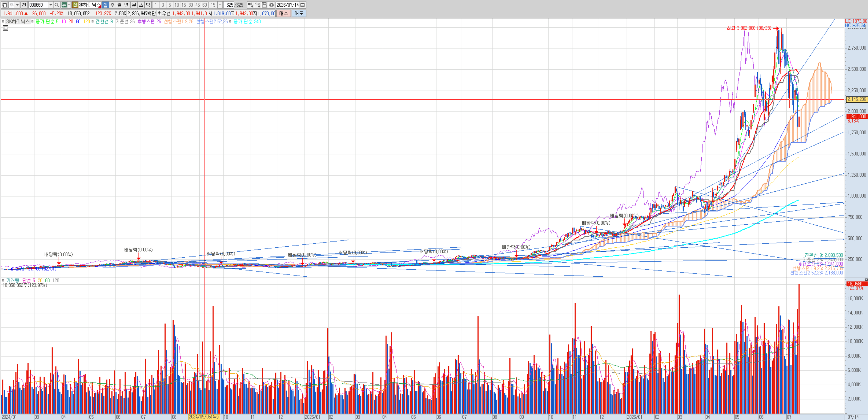This screenshot has width=868, height=420.
Task: Click the green 뉴 news icon
Action: (64, 5)
